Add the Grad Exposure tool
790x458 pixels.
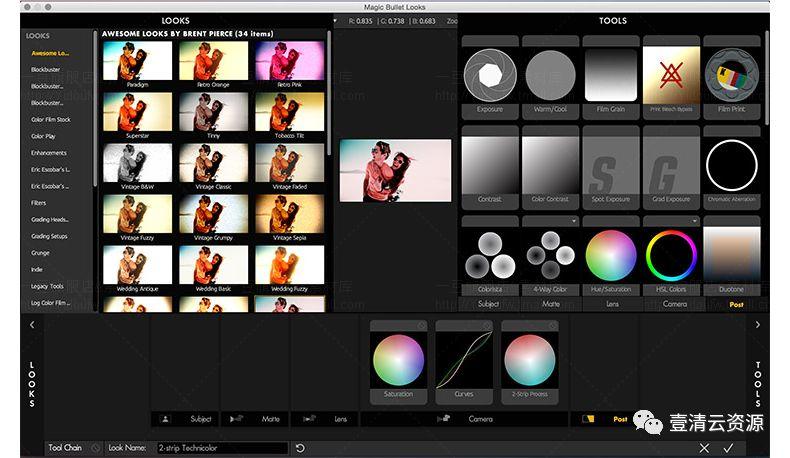671,167
